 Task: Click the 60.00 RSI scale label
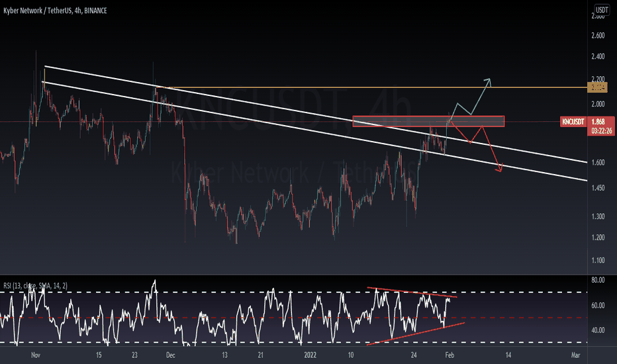tap(598, 305)
